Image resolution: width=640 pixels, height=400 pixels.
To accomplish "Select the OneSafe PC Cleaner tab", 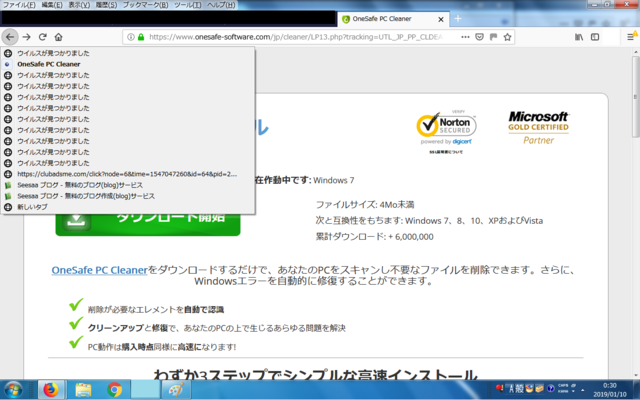I will tap(393, 19).
